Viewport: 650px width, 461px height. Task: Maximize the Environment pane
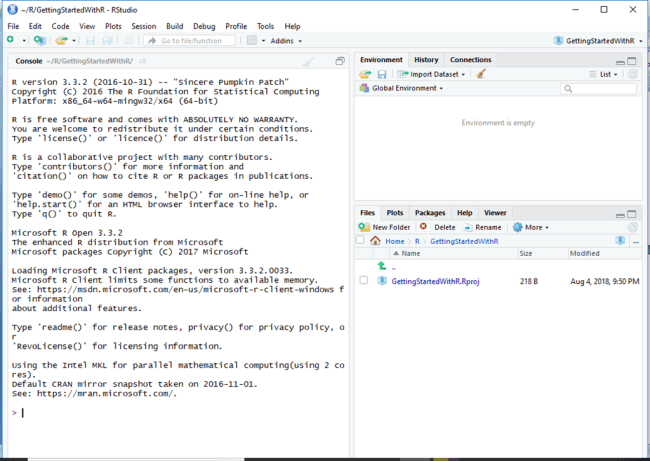click(x=632, y=61)
